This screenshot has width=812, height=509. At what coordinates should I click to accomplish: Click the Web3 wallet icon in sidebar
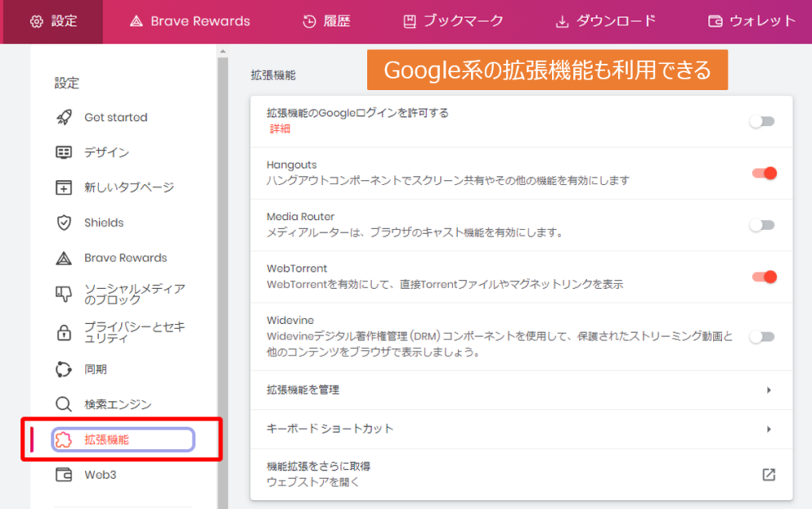click(63, 475)
